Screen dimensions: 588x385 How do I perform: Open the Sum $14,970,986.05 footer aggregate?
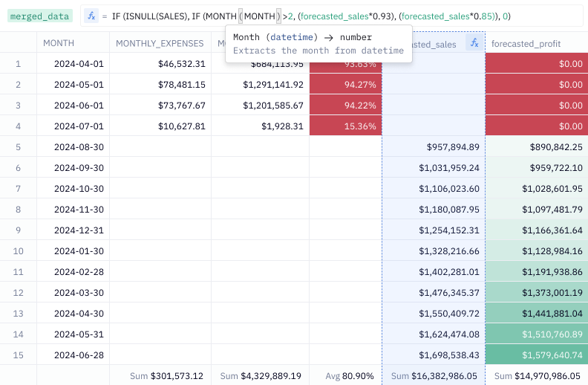coord(537,375)
